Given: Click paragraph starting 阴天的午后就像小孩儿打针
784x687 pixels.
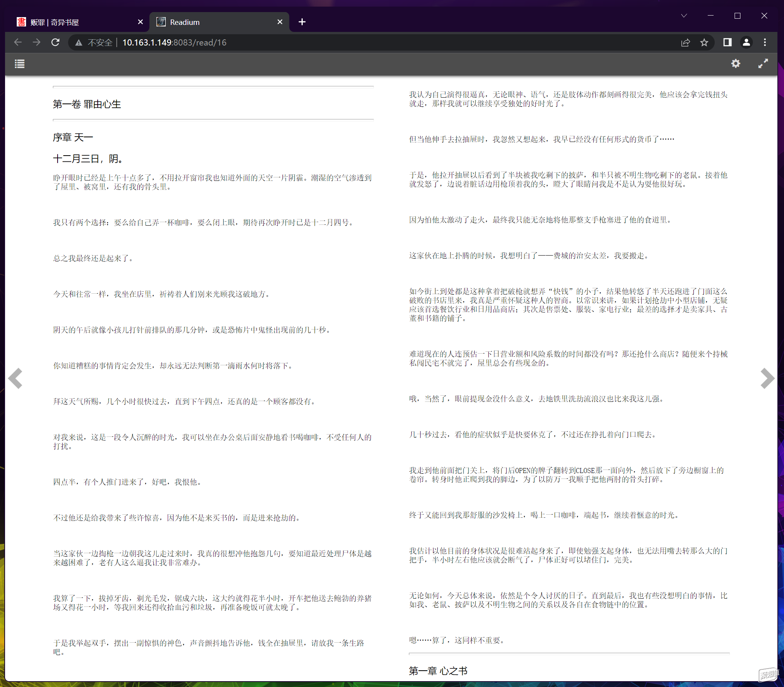Looking at the screenshot, I should (192, 330).
